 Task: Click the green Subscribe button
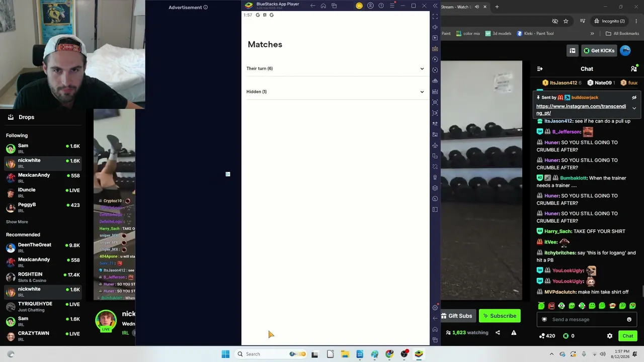tap(500, 316)
